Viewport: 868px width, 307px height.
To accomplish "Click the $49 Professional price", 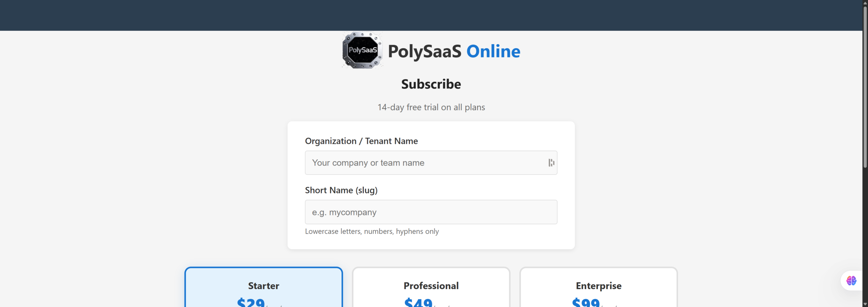I will tap(418, 302).
